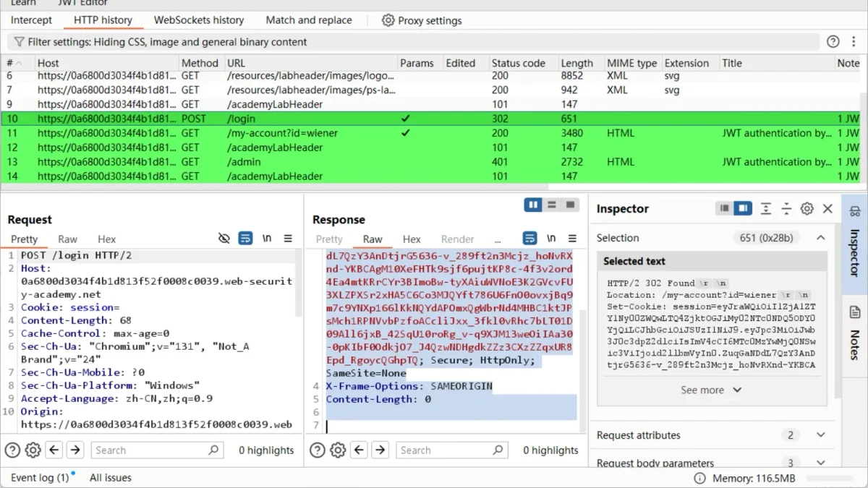Image resolution: width=868 pixels, height=488 pixels.
Task: Switch to vertical stacked layout
Action: tap(552, 205)
